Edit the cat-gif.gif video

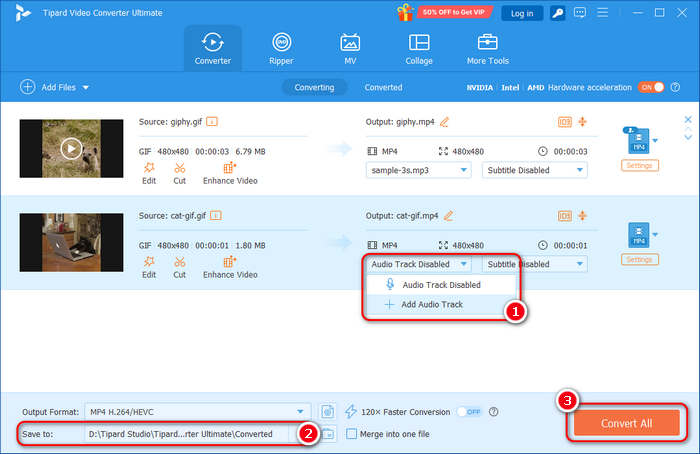tap(149, 267)
